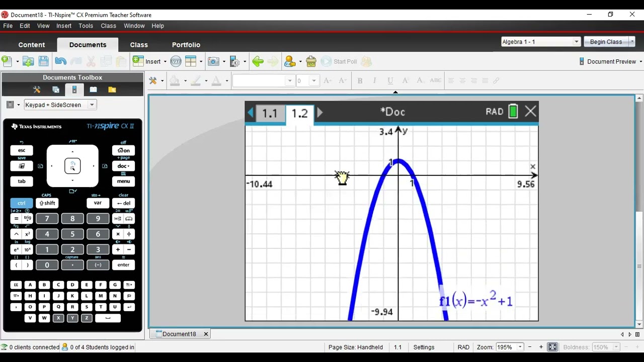Click the line color pencil tool
The image size is (644, 362).
pos(196,80)
